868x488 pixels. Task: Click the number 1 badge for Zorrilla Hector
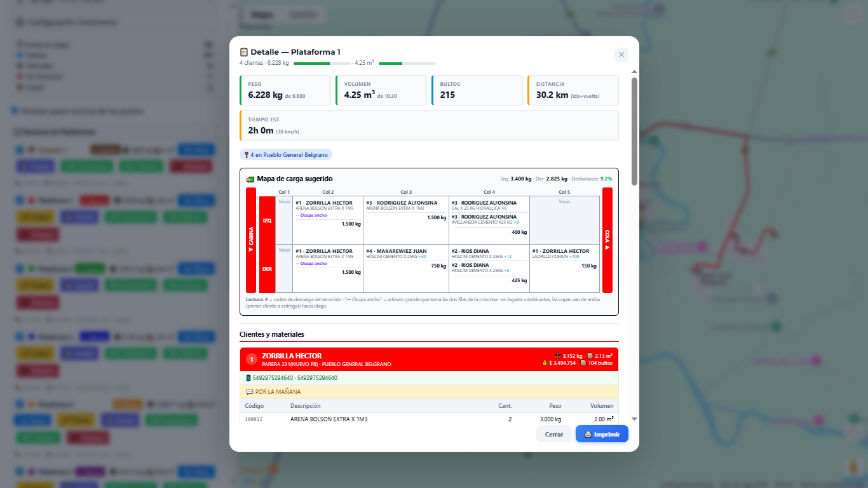(x=251, y=360)
